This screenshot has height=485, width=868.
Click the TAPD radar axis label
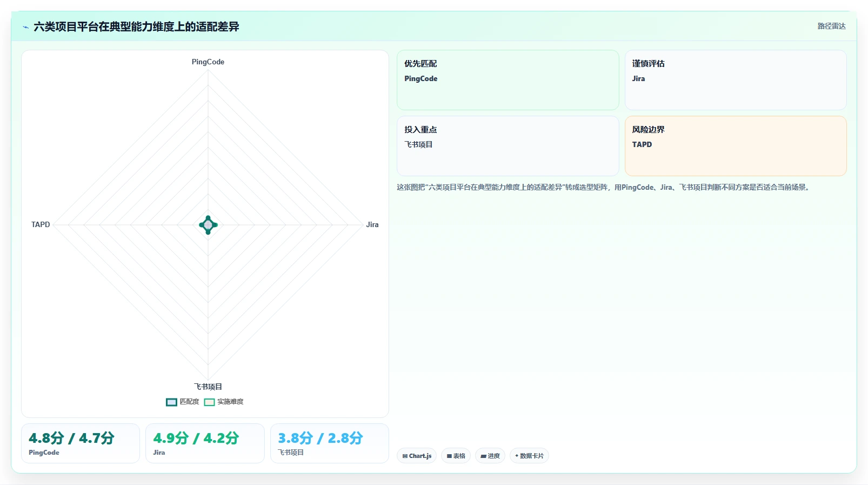[x=41, y=224]
